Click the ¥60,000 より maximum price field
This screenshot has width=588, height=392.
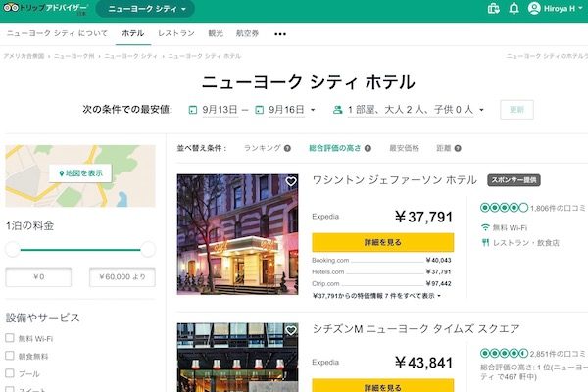(122, 276)
